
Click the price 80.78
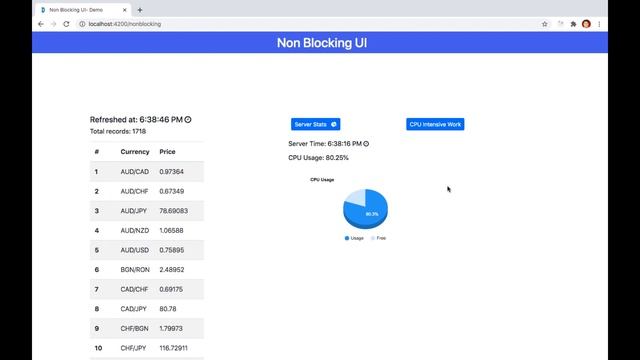168,309
